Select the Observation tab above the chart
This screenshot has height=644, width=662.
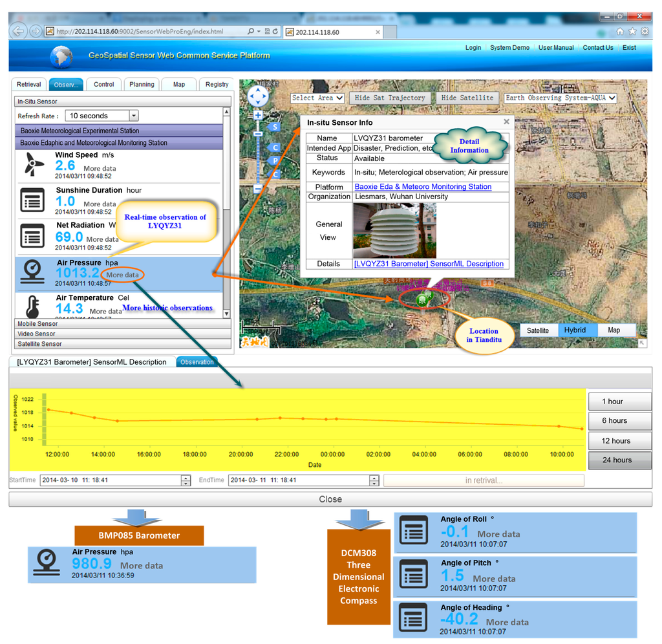[x=197, y=362]
